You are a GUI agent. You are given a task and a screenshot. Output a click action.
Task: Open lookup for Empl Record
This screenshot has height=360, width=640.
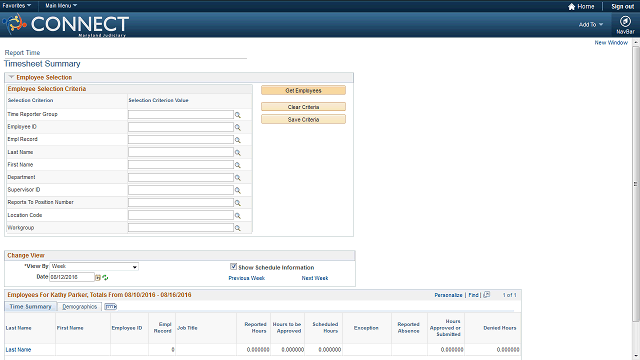point(238,140)
